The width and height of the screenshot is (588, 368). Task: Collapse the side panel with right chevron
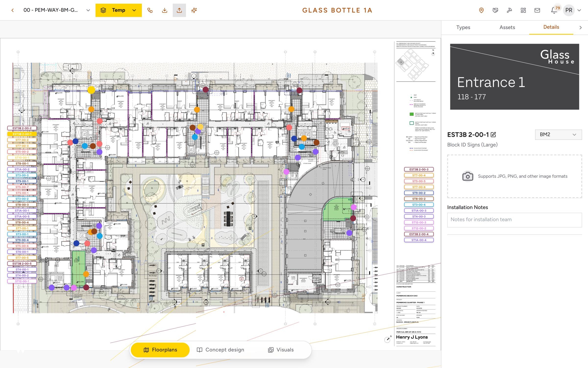tap(580, 27)
